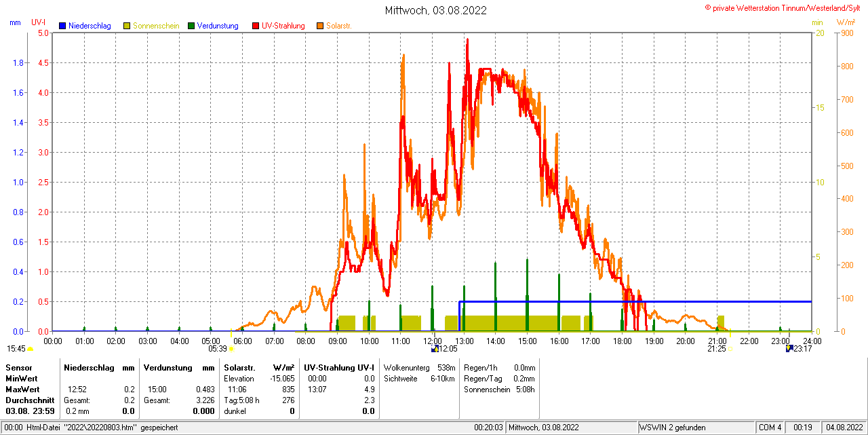Click the yellow Sonnenschein legend swatch

tap(127, 26)
